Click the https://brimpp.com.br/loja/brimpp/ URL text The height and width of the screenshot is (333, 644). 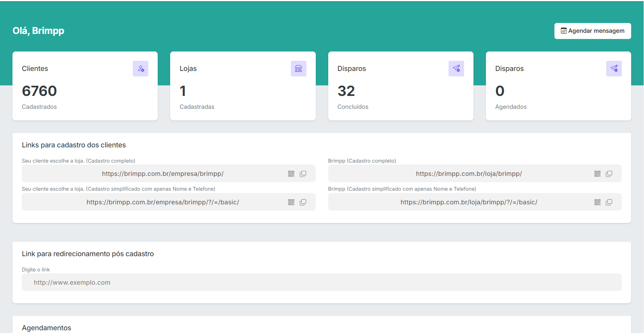[469, 174]
